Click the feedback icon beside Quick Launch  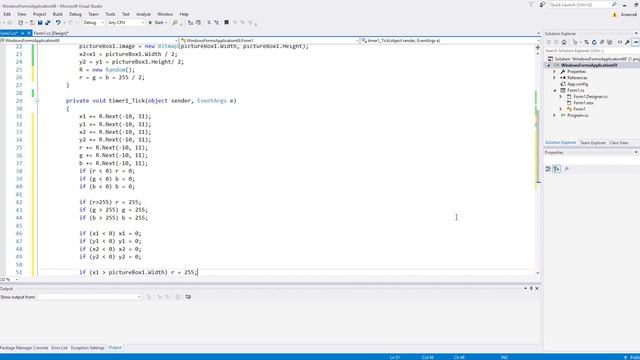coord(542,4)
